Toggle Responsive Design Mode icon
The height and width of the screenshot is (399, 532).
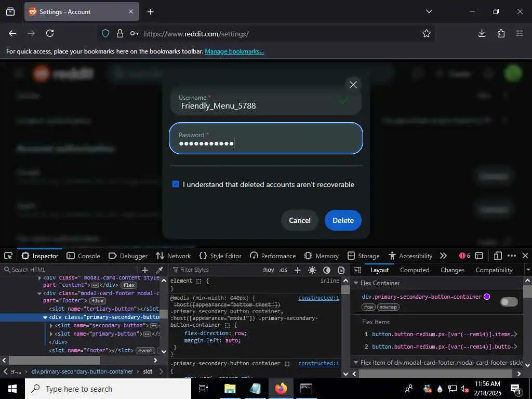[497, 256]
